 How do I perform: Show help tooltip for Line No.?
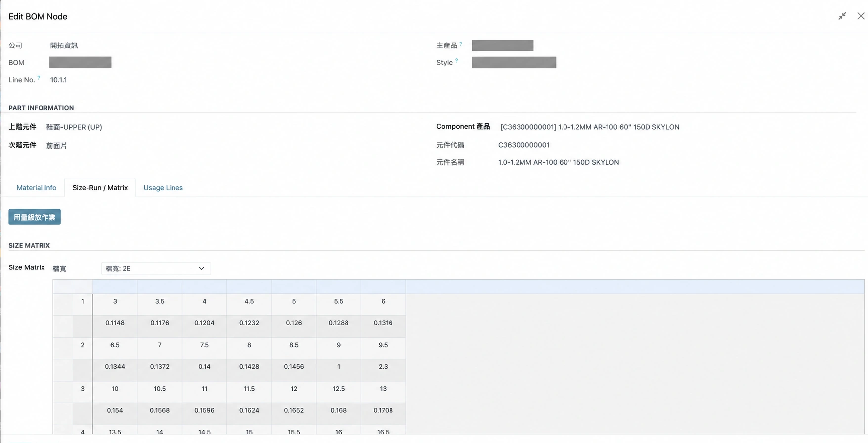tap(39, 78)
